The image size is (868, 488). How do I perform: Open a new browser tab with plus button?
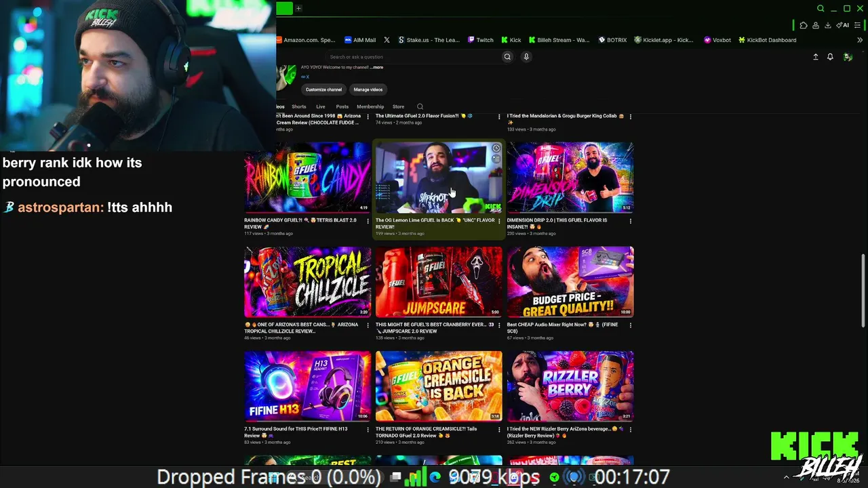[x=298, y=8]
